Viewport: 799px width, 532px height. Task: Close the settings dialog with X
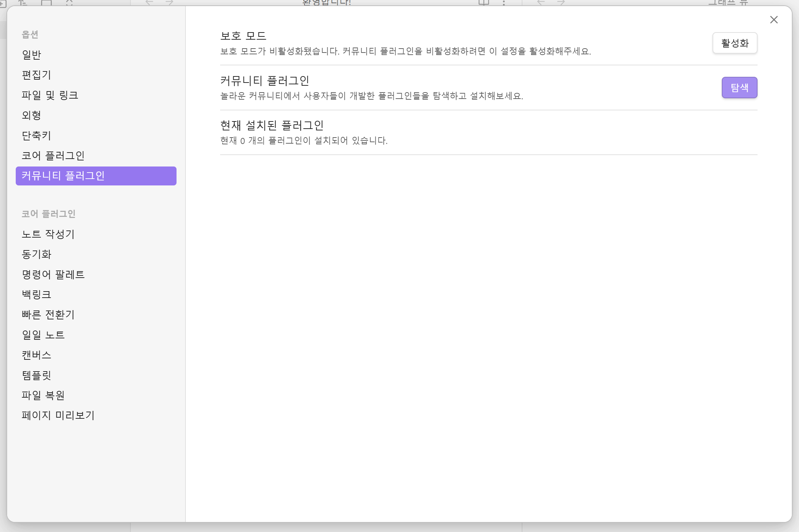(774, 20)
